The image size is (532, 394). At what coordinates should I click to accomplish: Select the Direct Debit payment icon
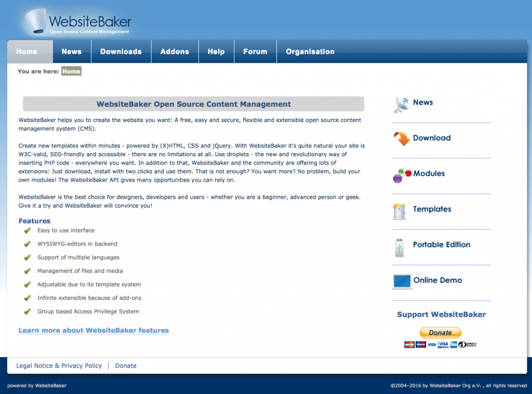468,344
